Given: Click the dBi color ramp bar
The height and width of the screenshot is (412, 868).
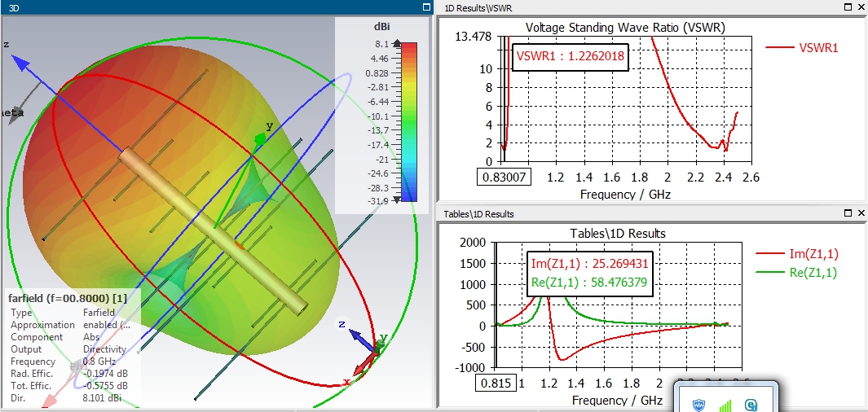Looking at the screenshot, I should point(408,121).
